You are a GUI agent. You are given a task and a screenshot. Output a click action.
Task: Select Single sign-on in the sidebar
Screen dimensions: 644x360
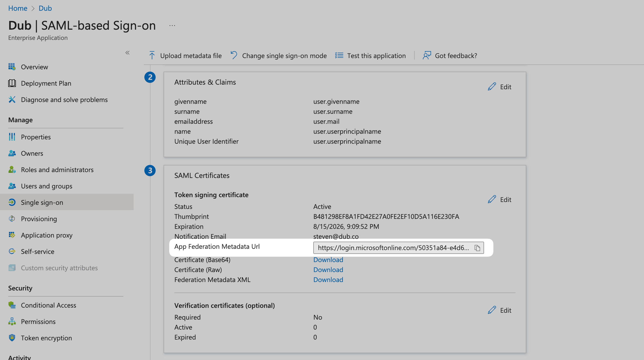tap(42, 202)
